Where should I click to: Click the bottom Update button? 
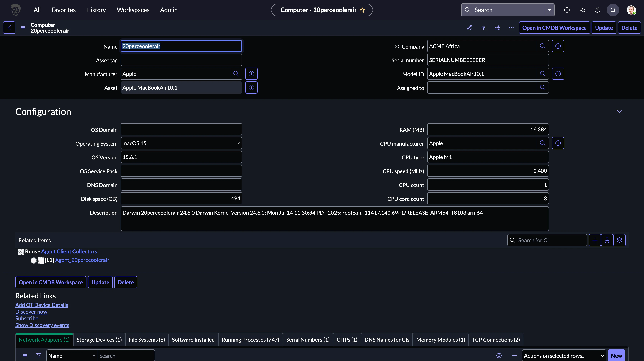tap(100, 282)
